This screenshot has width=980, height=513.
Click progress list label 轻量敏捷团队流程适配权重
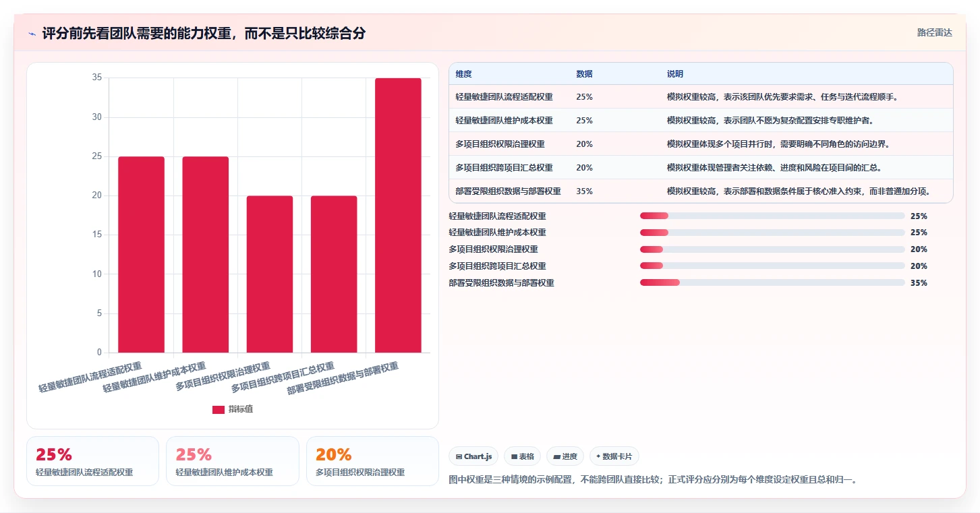pyautogui.click(x=497, y=216)
